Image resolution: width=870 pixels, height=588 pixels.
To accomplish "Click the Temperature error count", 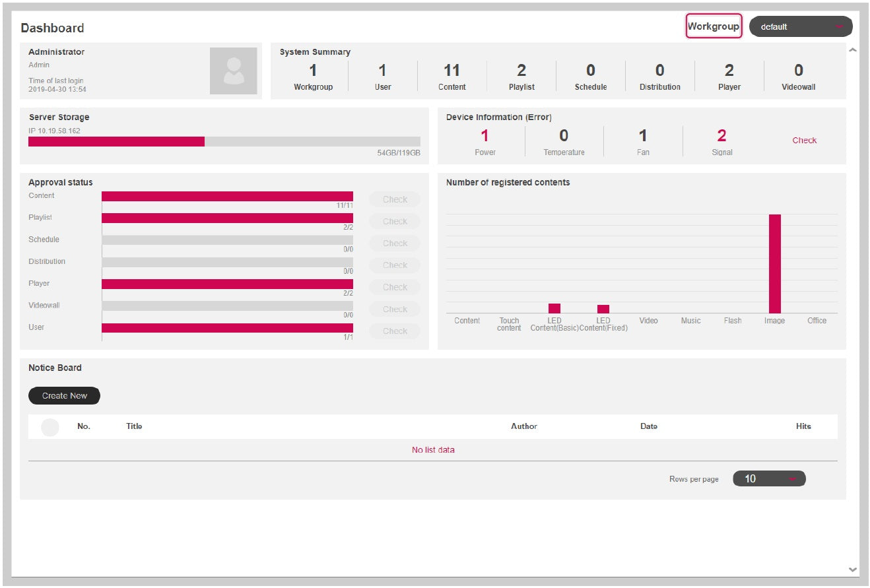I will click(x=564, y=136).
